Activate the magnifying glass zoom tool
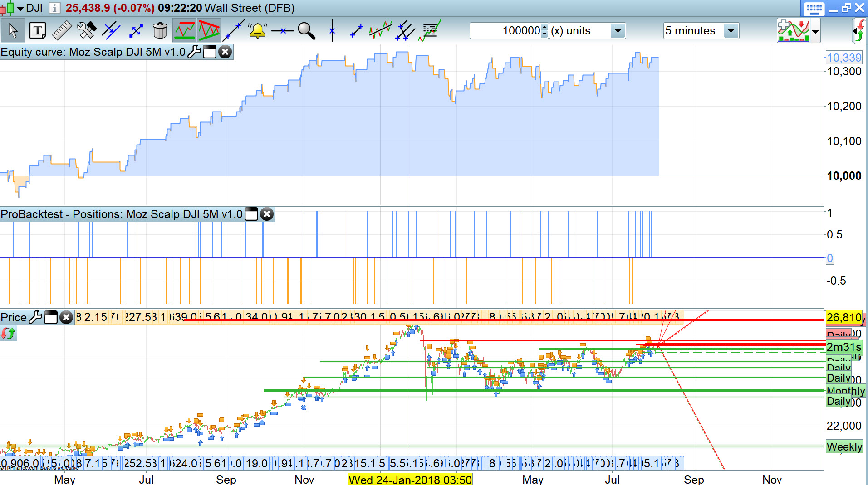 click(307, 31)
